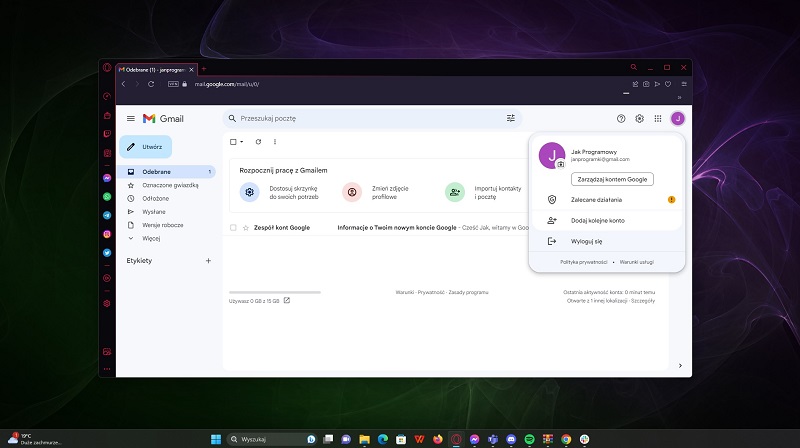800x448 pixels.
Task: Click Importuj kontakty i pocztę circle icon
Action: pyautogui.click(x=455, y=192)
